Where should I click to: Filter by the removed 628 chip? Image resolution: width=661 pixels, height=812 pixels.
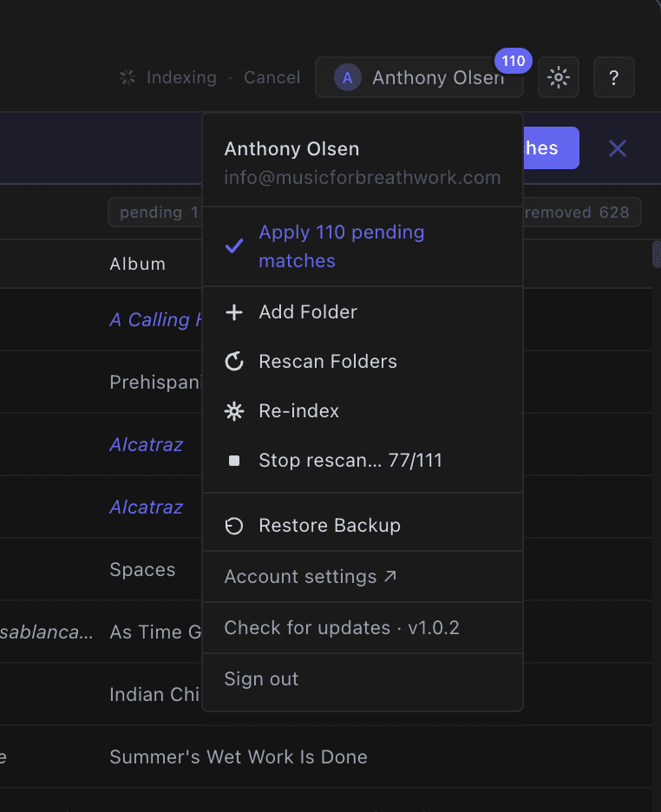coord(581,213)
